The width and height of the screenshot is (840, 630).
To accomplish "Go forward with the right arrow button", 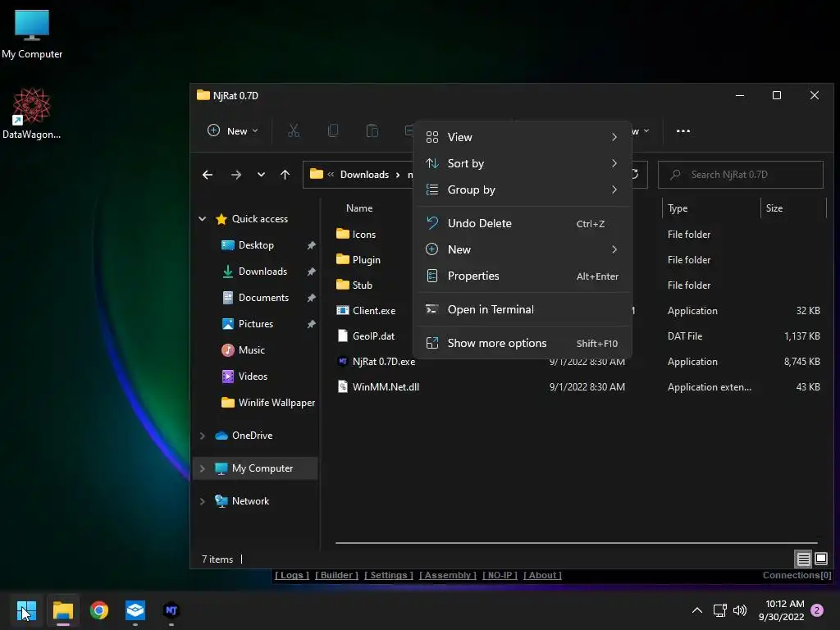I will point(235,175).
